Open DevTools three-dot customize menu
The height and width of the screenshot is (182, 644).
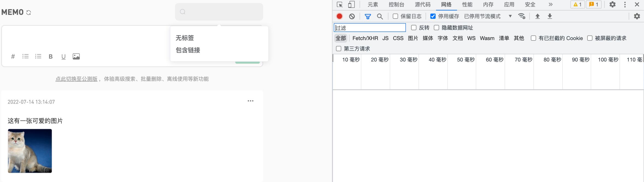pos(625,5)
